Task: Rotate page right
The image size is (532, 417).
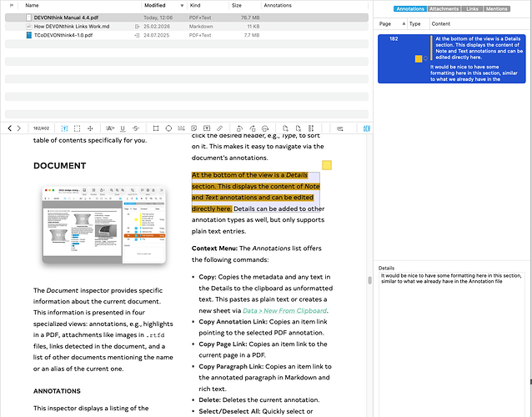Action: 253,128
